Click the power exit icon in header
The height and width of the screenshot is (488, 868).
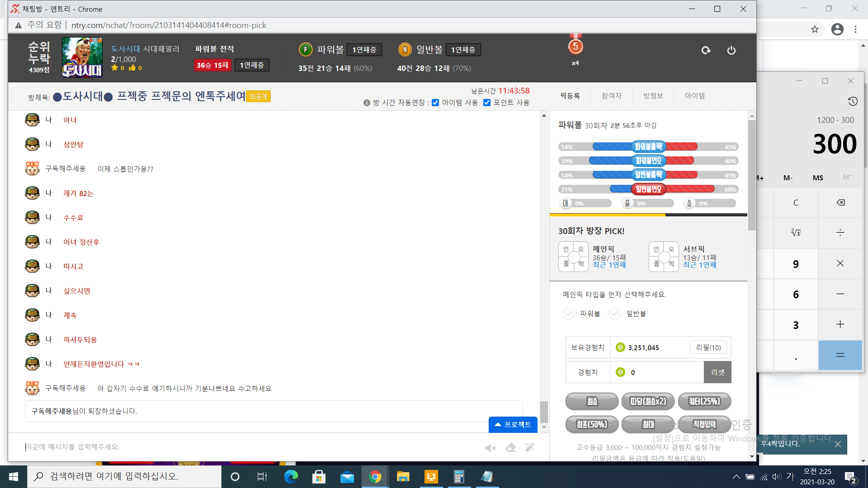click(x=731, y=50)
